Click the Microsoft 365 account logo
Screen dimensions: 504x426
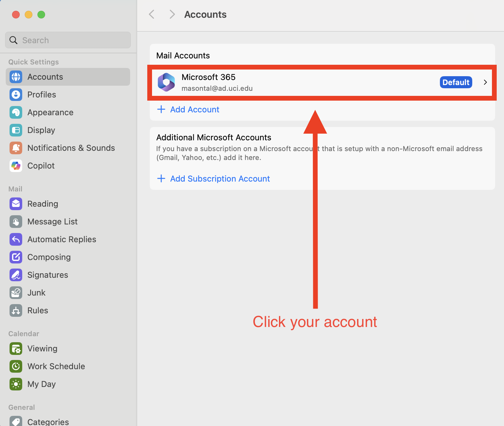tap(166, 82)
